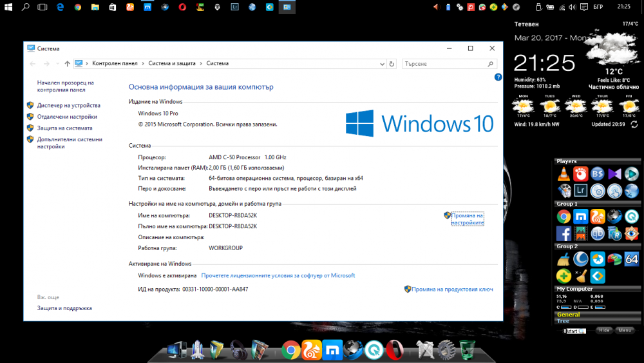Open File Explorer from the taskbar

(95, 7)
